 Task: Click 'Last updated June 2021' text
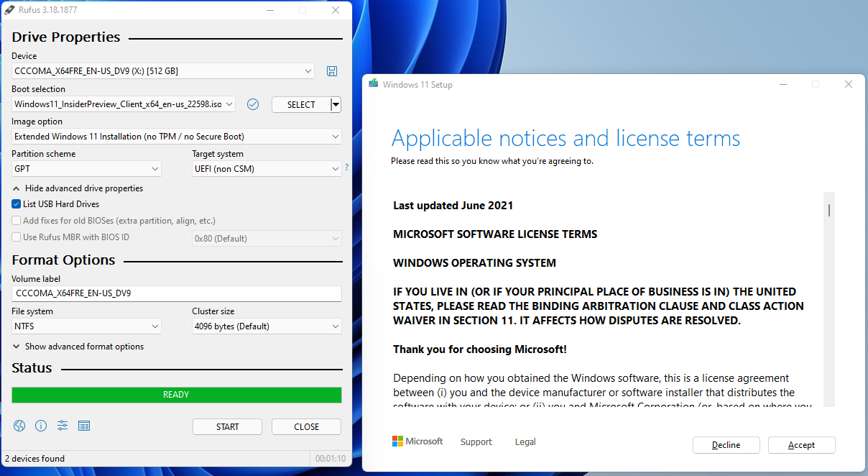pos(453,206)
